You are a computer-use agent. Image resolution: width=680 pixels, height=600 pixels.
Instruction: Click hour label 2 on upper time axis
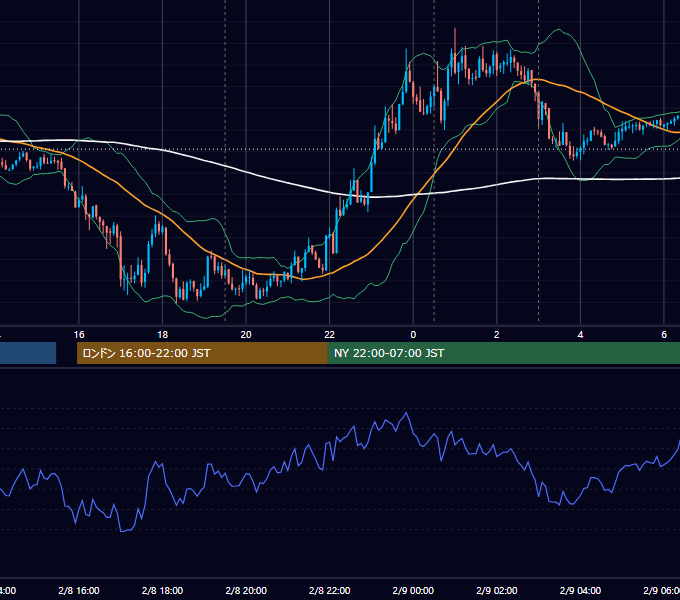[x=497, y=335]
